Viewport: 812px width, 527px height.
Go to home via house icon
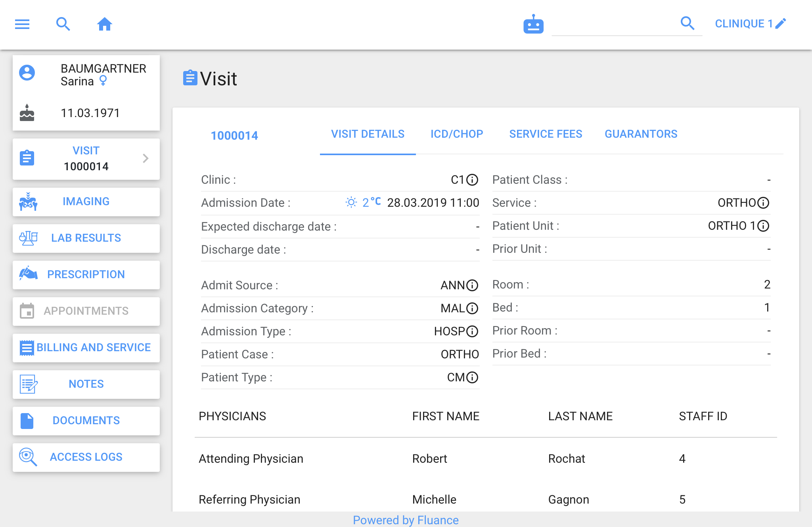105,24
